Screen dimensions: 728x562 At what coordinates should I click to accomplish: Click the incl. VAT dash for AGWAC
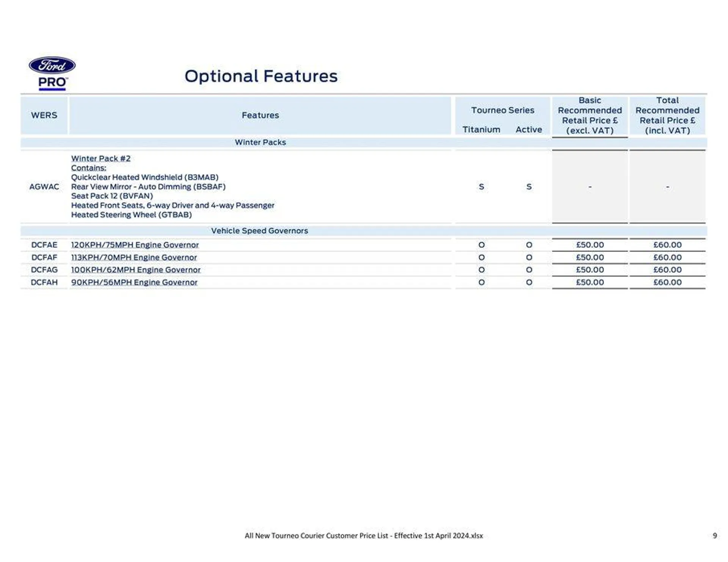point(667,187)
